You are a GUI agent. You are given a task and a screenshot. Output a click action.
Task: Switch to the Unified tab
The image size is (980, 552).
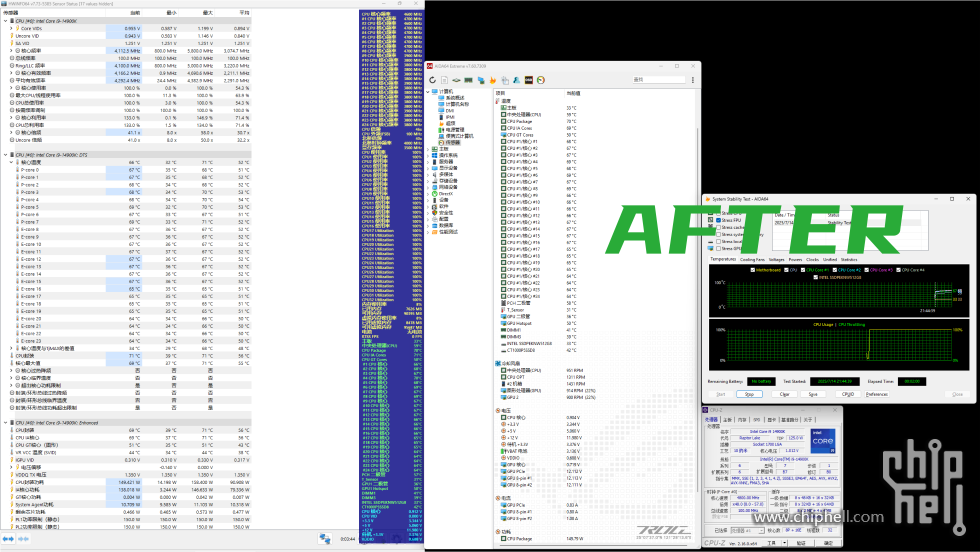pos(830,259)
